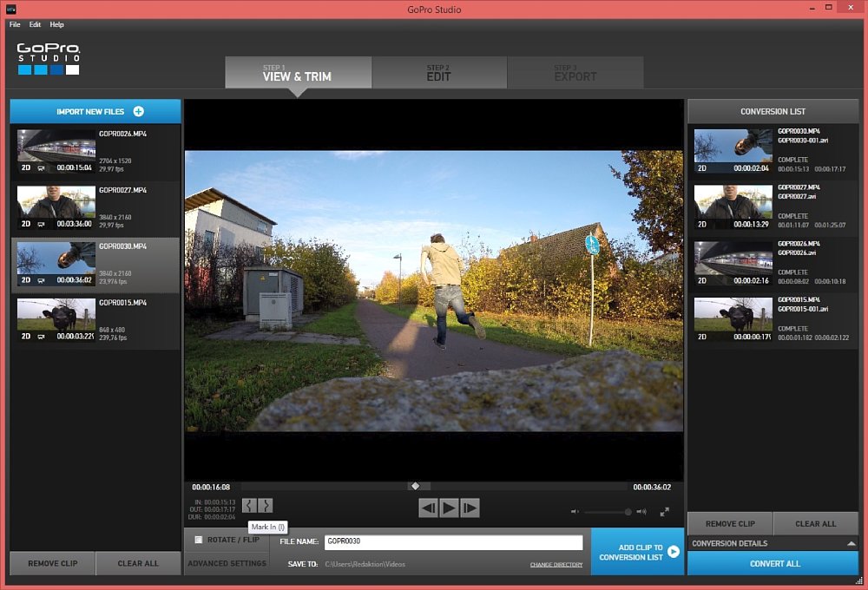Open Advanced Settings
The image size is (868, 590).
tap(227, 563)
